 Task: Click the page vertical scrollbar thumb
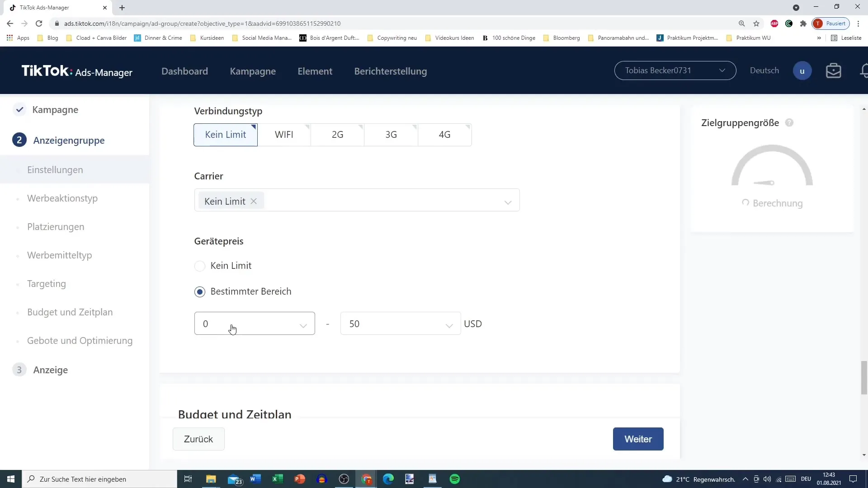[x=864, y=378]
